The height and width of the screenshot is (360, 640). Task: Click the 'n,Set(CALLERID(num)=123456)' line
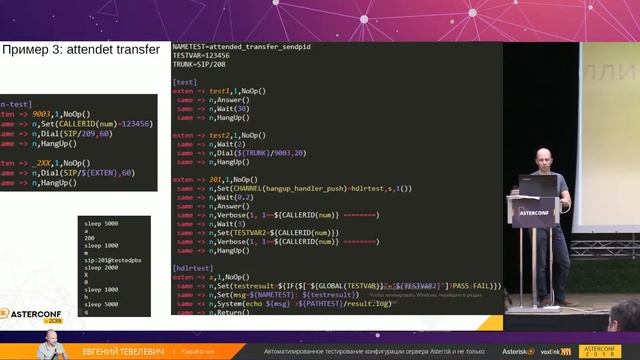point(77,124)
